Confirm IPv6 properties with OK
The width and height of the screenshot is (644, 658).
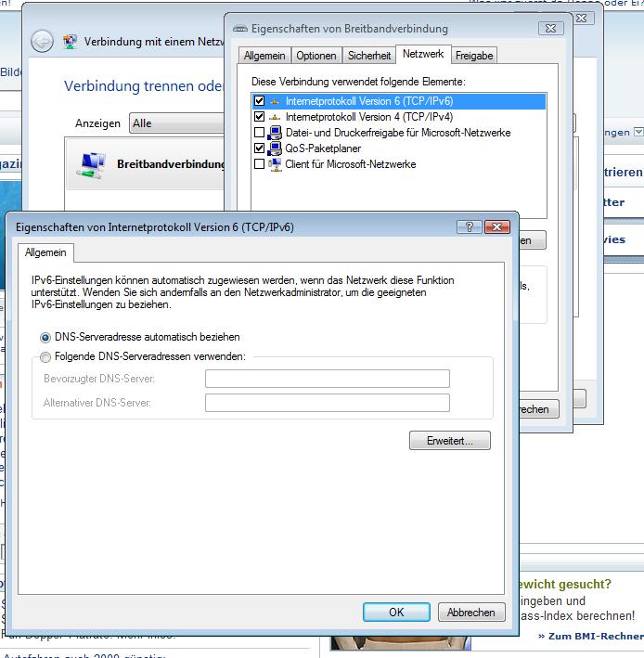click(396, 613)
